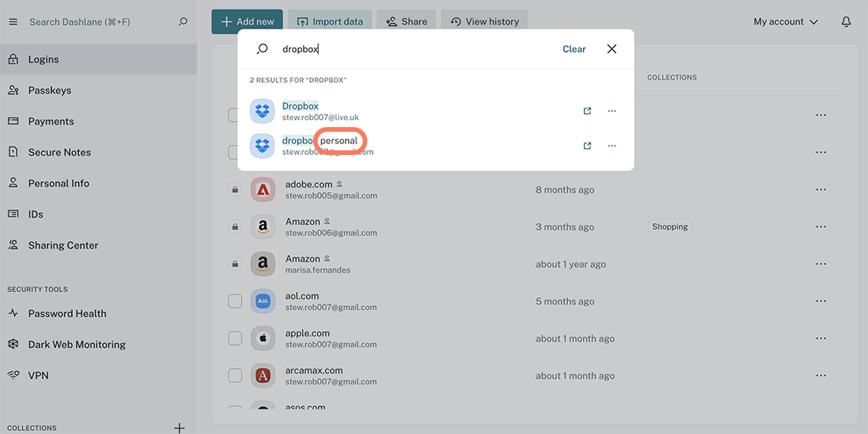Open the Passkeys section
868x434 pixels.
click(x=50, y=91)
